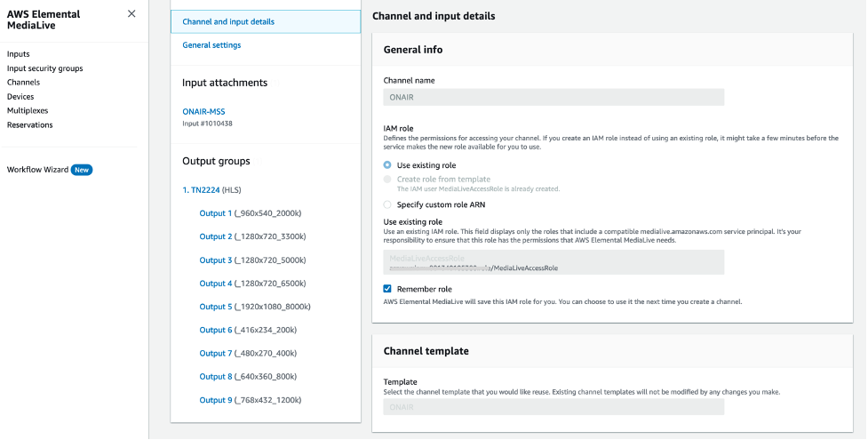Select Output 8 (_640x360_800k)
868x440 pixels.
pos(248,376)
